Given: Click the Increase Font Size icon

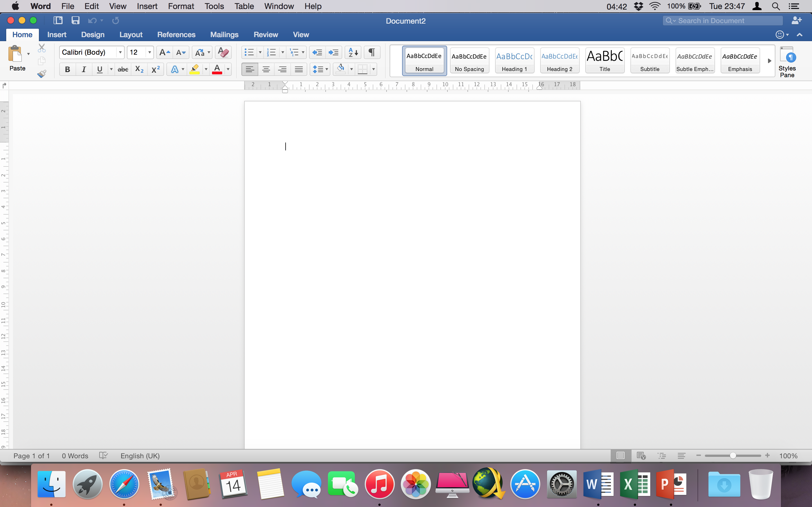Looking at the screenshot, I should (164, 52).
